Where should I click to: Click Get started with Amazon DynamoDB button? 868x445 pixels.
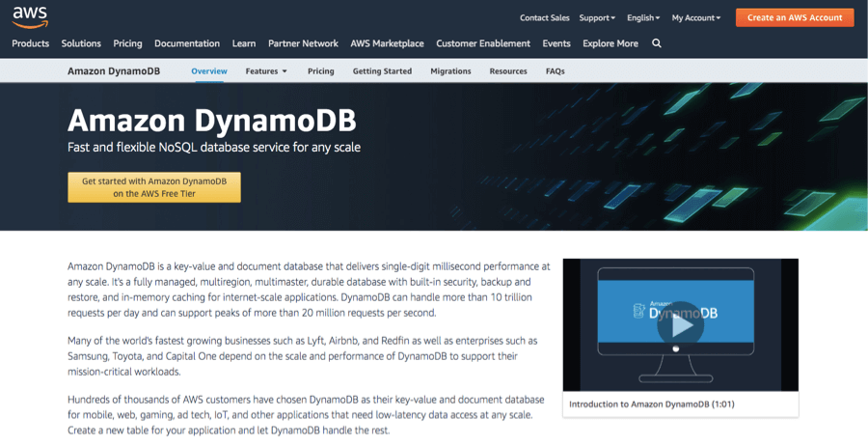coord(154,187)
